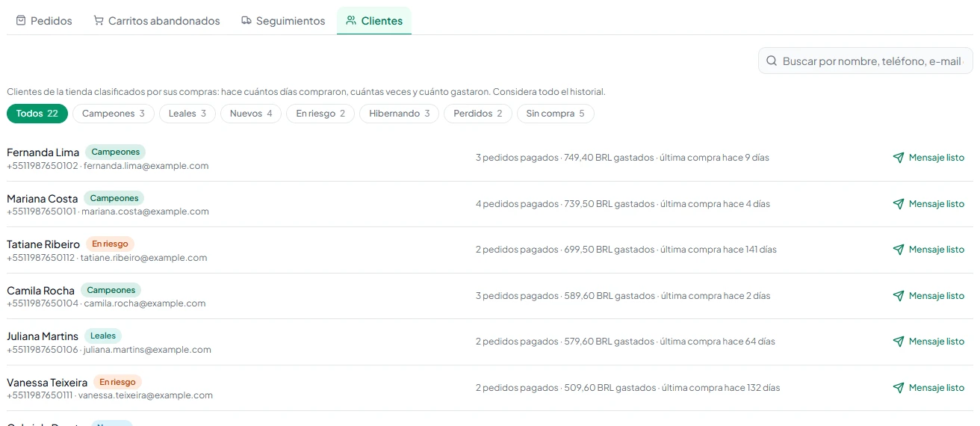Image resolution: width=980 pixels, height=426 pixels.
Task: Click Tatiane Ribeiro's phone and email line
Action: pyautogui.click(x=107, y=258)
